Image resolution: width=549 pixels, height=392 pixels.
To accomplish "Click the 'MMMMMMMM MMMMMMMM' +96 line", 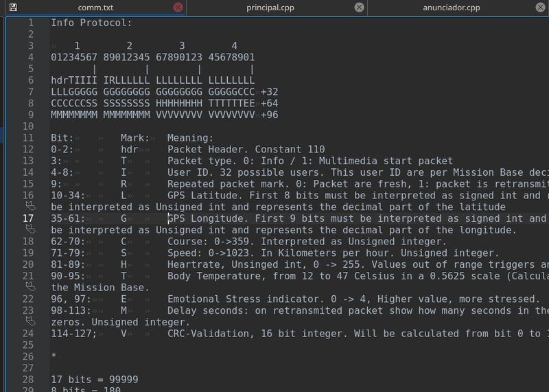I will 164,115.
